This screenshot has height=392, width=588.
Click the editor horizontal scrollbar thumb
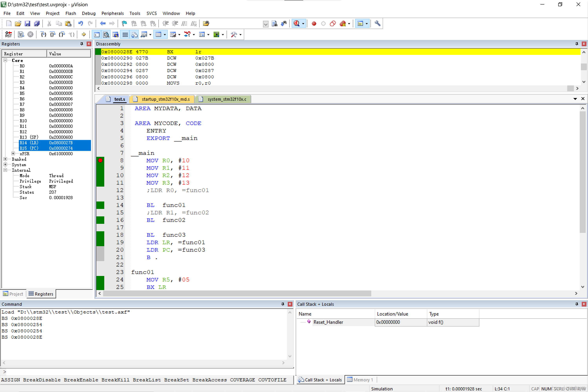coord(237,293)
